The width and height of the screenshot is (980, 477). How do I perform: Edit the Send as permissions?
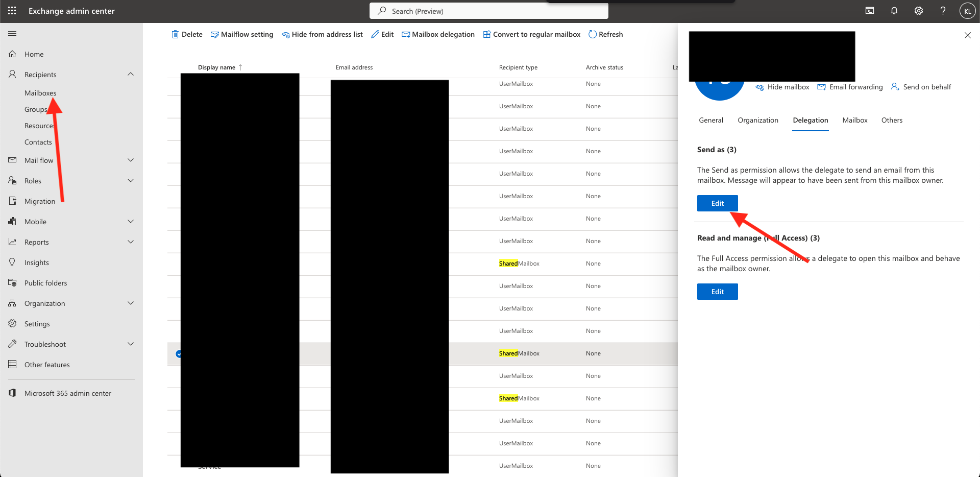[x=717, y=203]
